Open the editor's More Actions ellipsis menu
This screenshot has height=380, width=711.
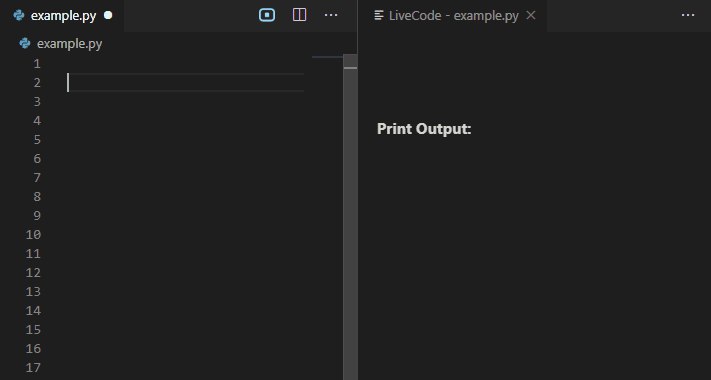[x=331, y=15]
